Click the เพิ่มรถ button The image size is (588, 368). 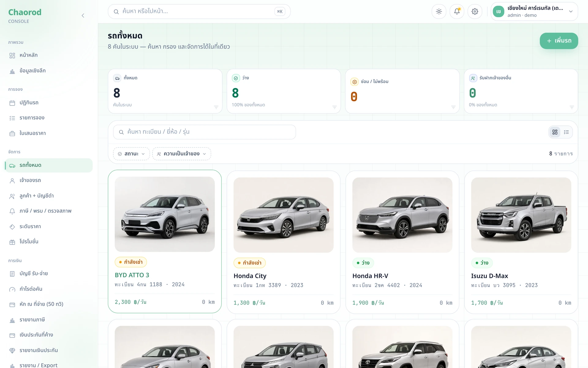(x=559, y=41)
